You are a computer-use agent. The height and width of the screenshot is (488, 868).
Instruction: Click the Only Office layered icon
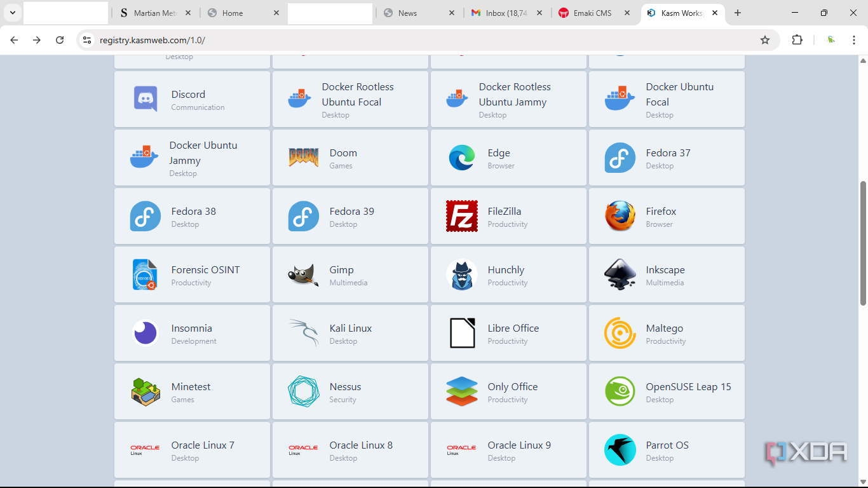click(x=462, y=391)
